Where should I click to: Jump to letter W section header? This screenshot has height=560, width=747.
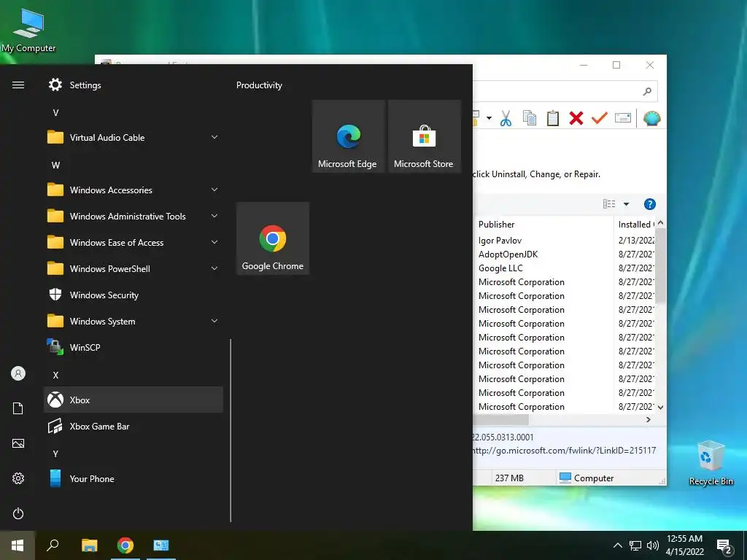tap(55, 166)
